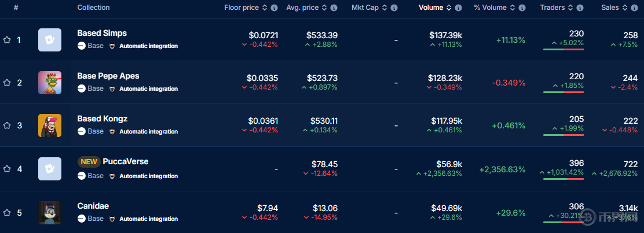The height and width of the screenshot is (233, 644).
Task: Click the Based Simps traders buy/sell ratio bar
Action: pyautogui.click(x=563, y=50)
